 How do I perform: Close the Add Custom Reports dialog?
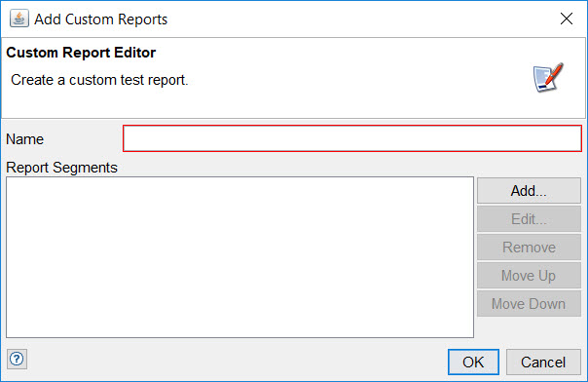tap(567, 19)
